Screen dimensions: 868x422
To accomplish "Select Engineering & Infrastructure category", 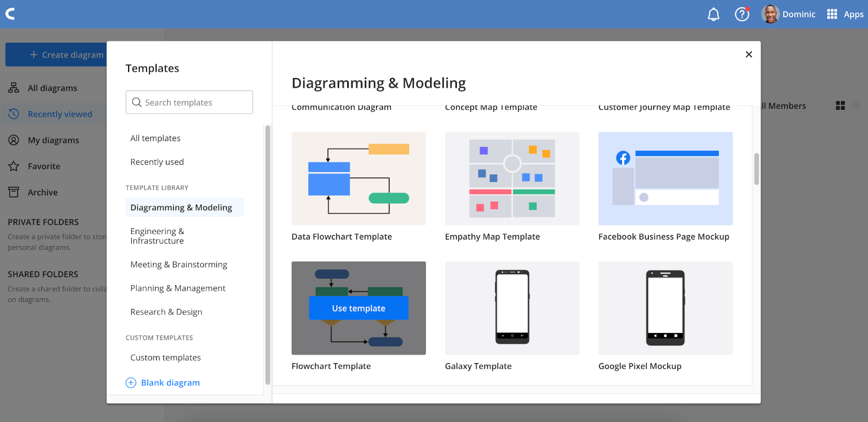I will click(x=157, y=236).
